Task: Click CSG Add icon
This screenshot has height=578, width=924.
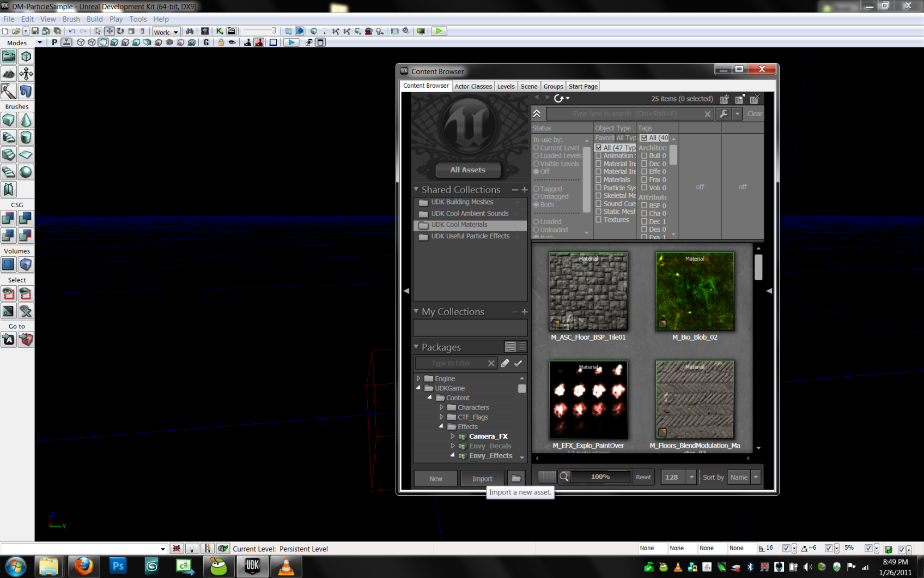Action: click(9, 218)
